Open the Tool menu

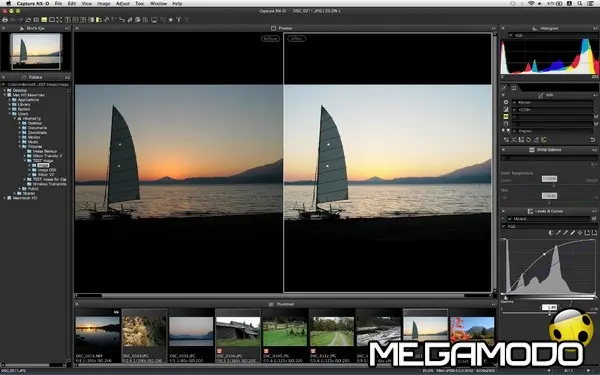click(140, 3)
